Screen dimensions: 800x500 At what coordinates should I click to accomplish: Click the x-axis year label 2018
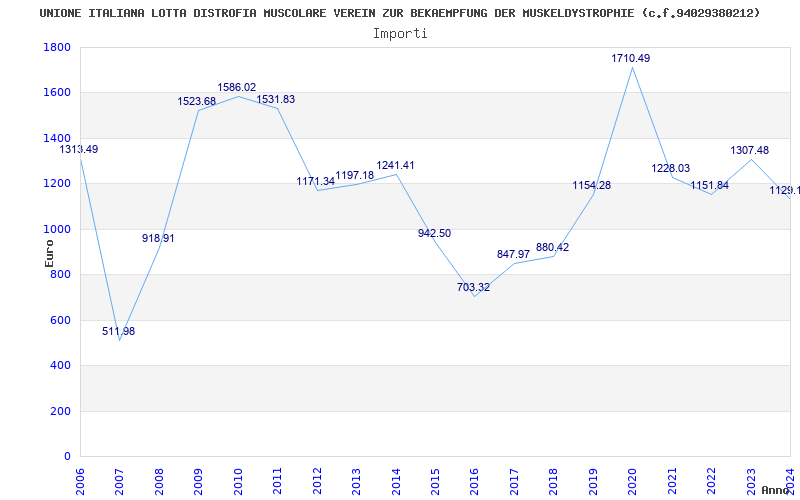(554, 481)
